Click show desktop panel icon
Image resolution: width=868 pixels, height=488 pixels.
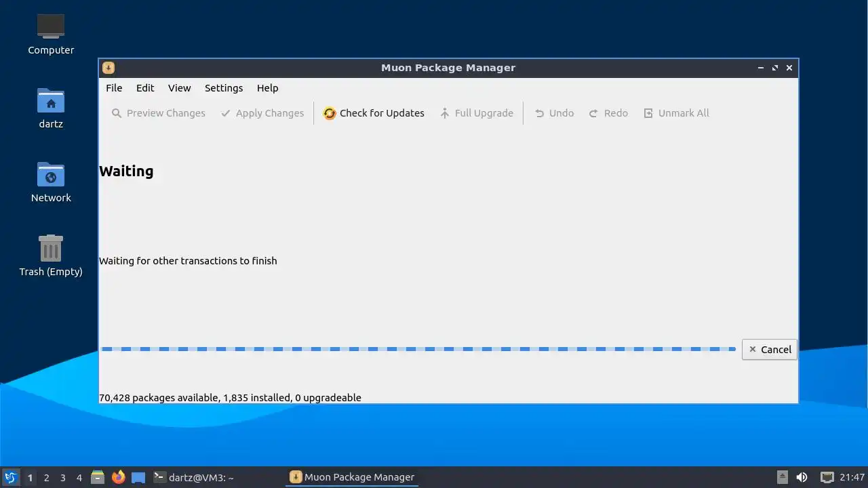[x=138, y=477]
